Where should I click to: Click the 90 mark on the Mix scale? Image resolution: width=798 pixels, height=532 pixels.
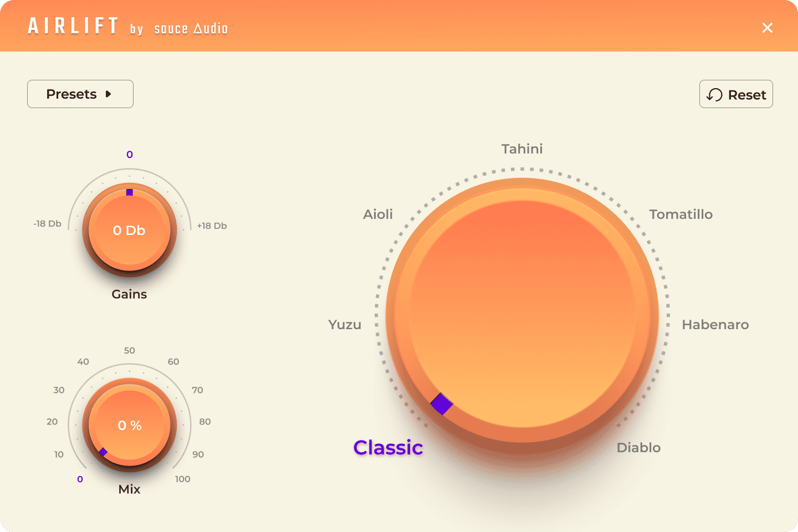[x=198, y=454]
